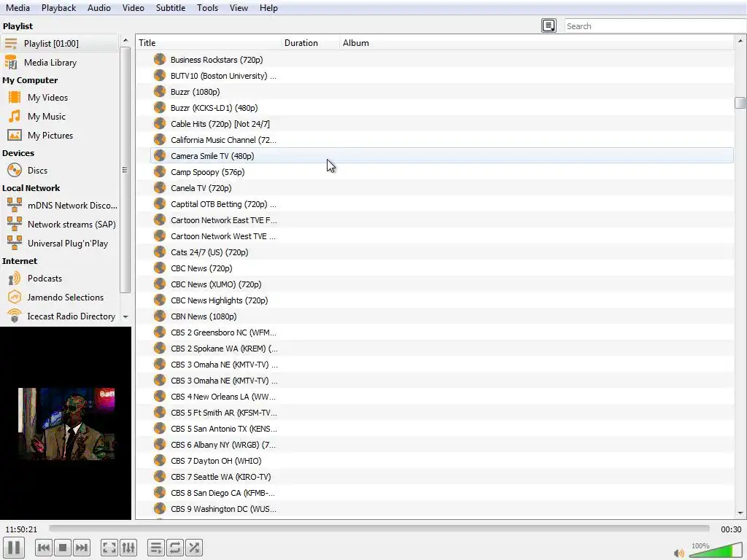Select Universal Plug'n'Play item
The height and width of the screenshot is (560, 747).
(x=59, y=244)
